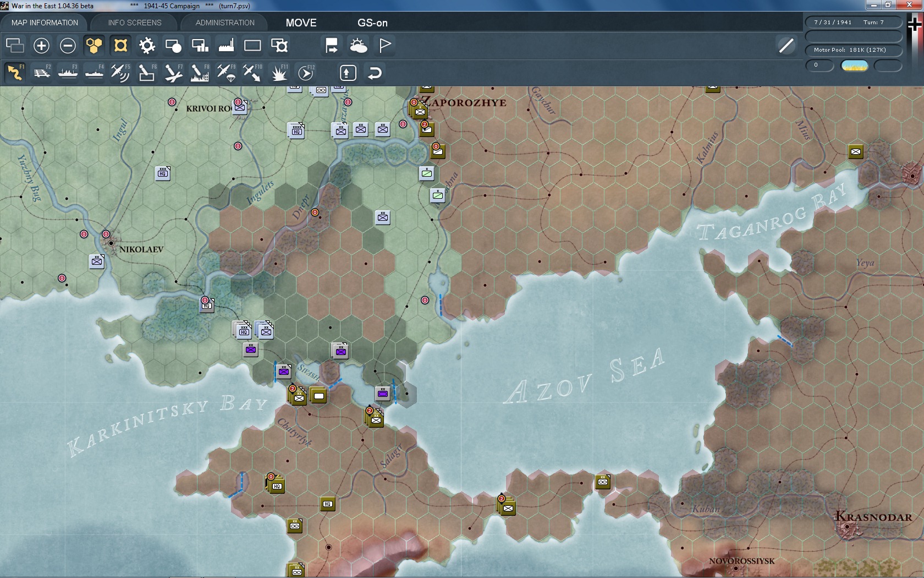
Task: Select the F4 amphibious ship mode icon
Action: click(x=94, y=73)
